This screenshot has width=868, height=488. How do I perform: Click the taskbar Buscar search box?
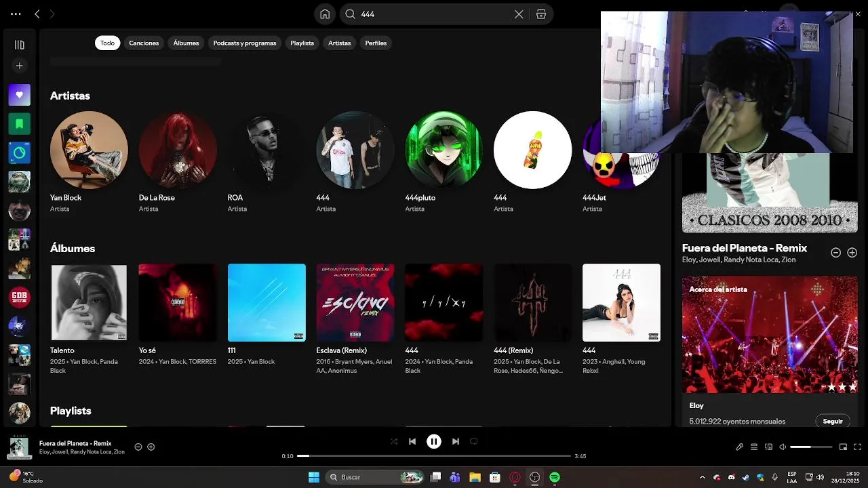pos(375,477)
